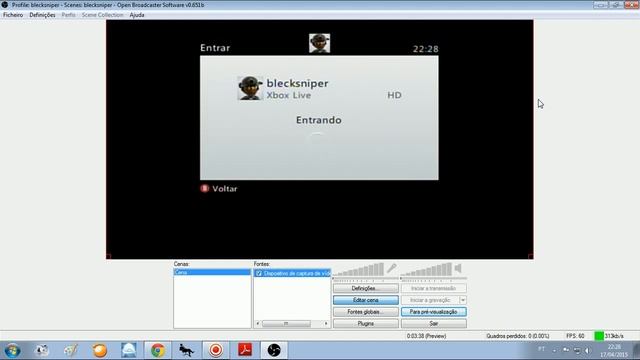Expand the Iniciar a gravação dropdown arrow
The height and width of the screenshot is (360, 640).
click(463, 300)
